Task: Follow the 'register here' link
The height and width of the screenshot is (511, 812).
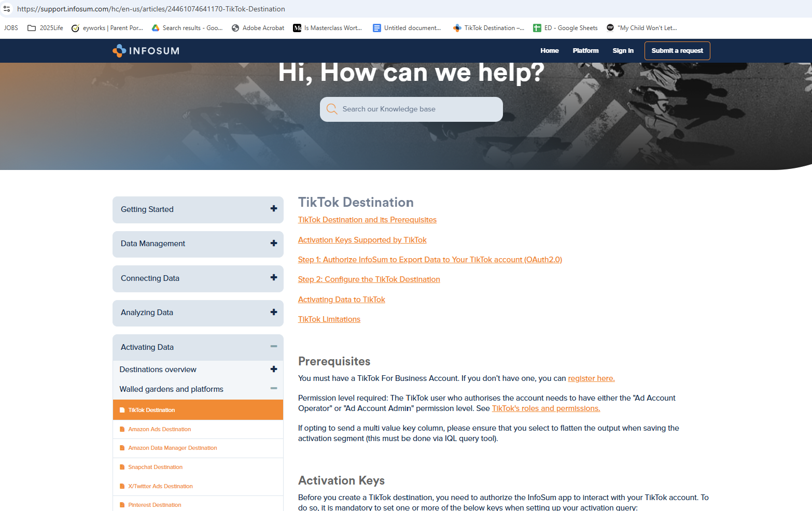Action: click(x=591, y=378)
